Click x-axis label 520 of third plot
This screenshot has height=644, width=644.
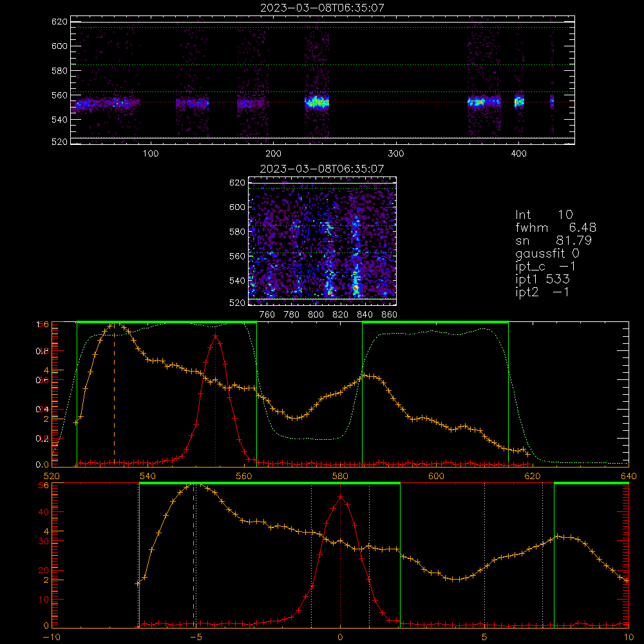[52, 476]
